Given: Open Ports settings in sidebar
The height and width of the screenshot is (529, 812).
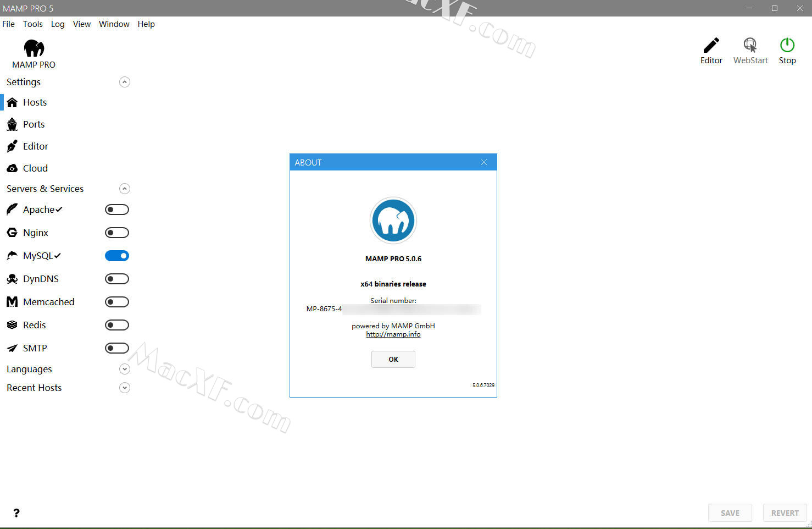Looking at the screenshot, I should [x=34, y=124].
